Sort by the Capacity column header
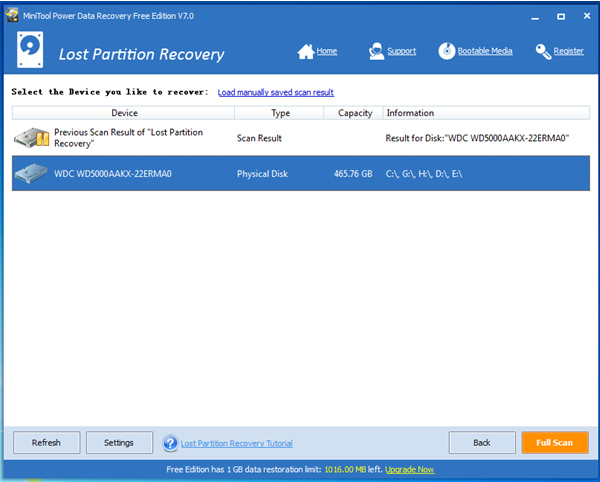Screen dimensions: 600x482 354,113
